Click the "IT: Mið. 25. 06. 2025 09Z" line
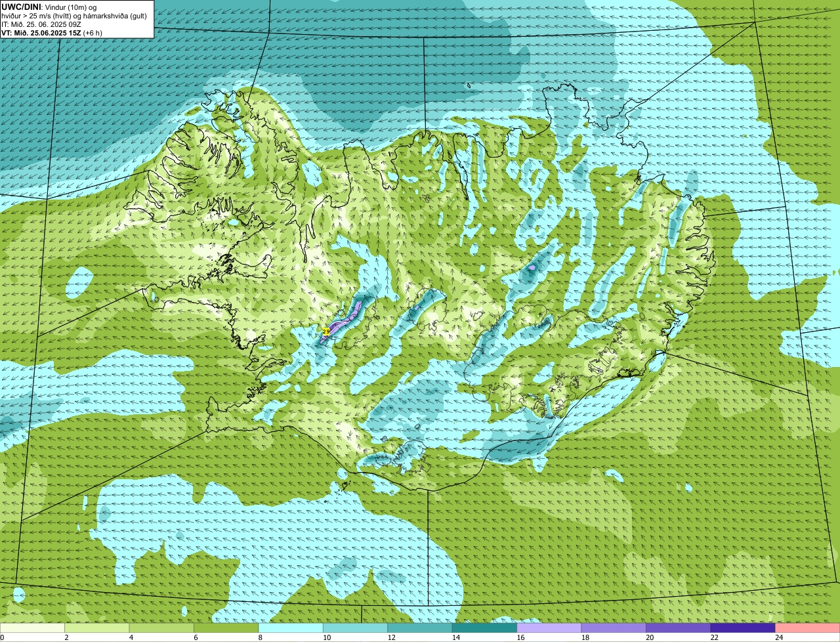This screenshot has width=840, height=642. pyautogui.click(x=41, y=24)
